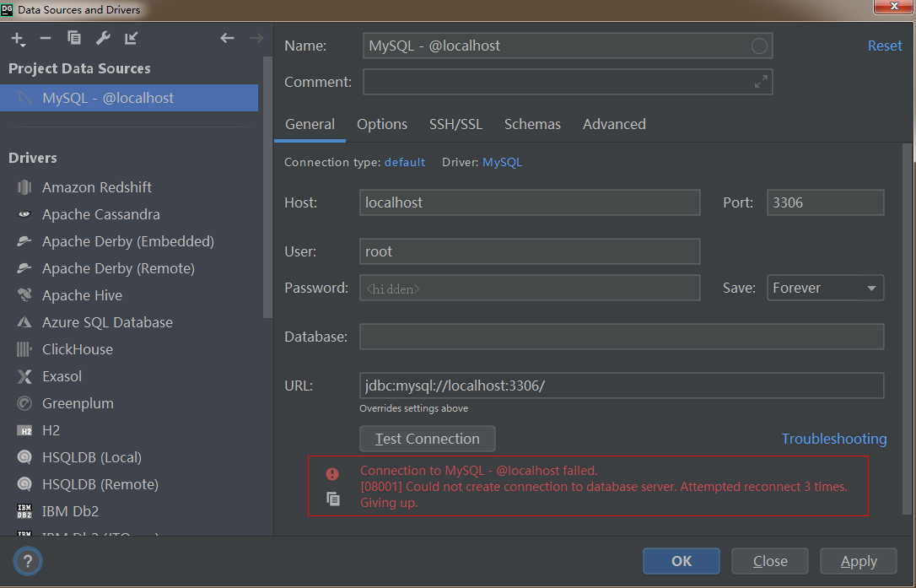
Task: Change connection type via default link
Action: tap(404, 163)
